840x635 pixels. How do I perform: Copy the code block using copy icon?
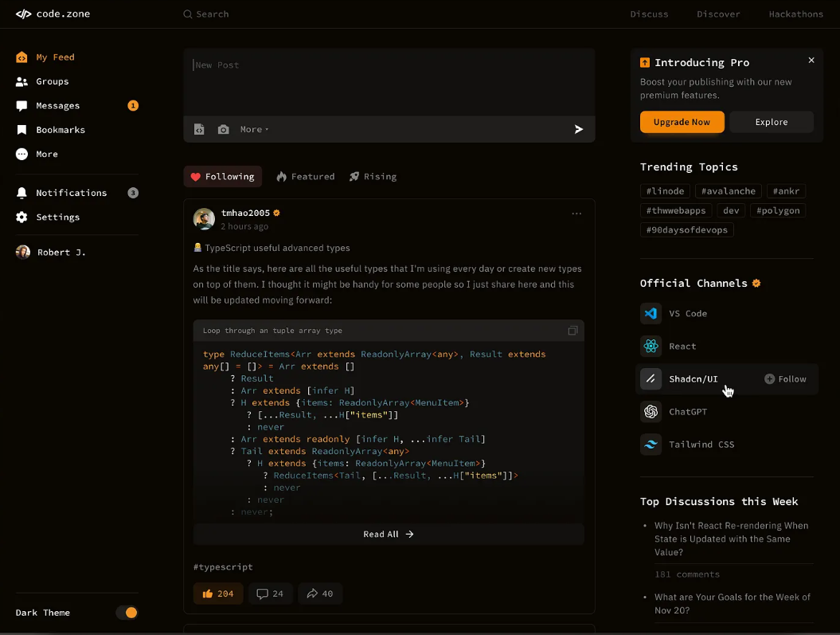pyautogui.click(x=572, y=331)
